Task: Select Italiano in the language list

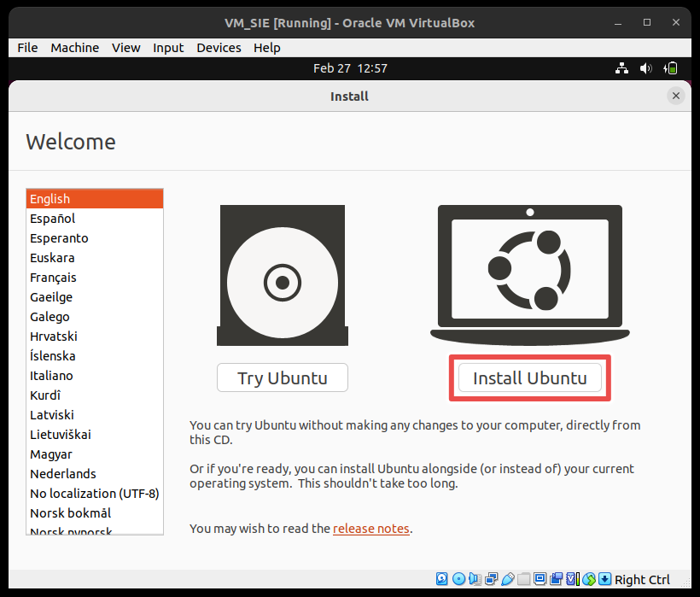Action: [x=95, y=376]
